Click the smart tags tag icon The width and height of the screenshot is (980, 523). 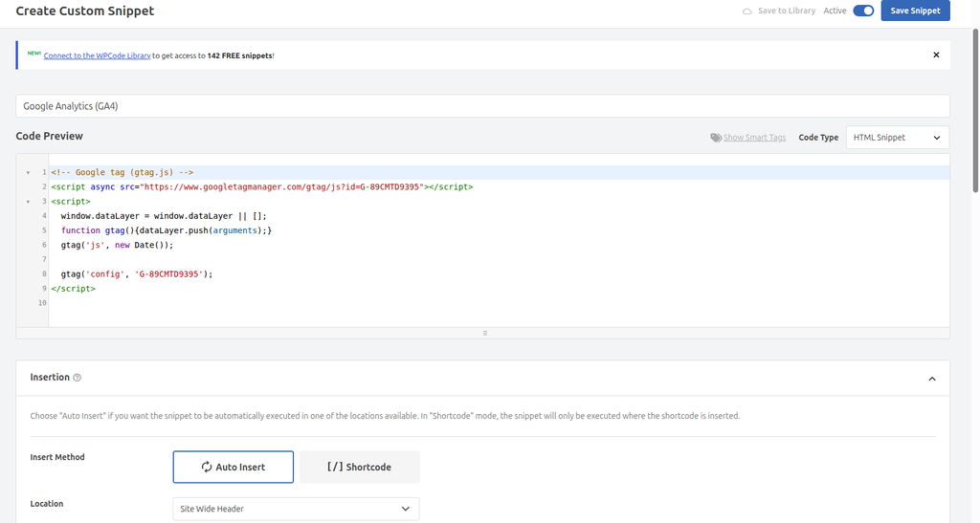pyautogui.click(x=716, y=138)
